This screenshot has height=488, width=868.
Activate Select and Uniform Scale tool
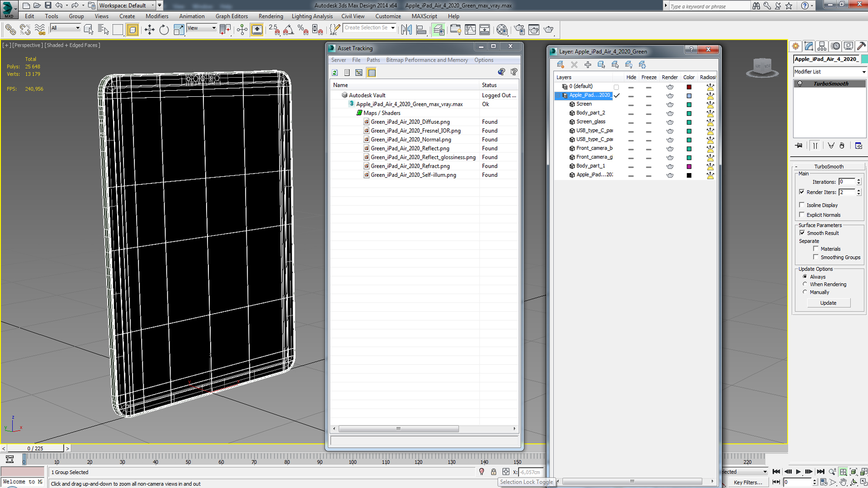click(179, 30)
